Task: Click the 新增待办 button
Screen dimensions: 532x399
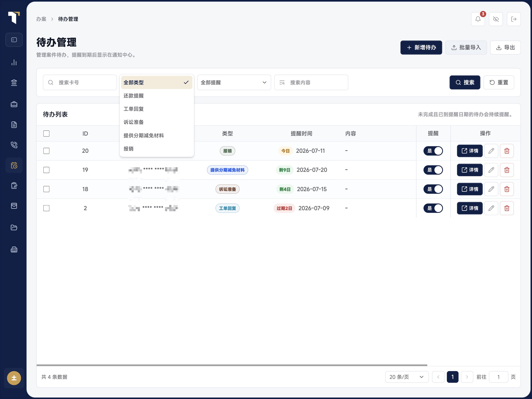Action: [x=421, y=47]
